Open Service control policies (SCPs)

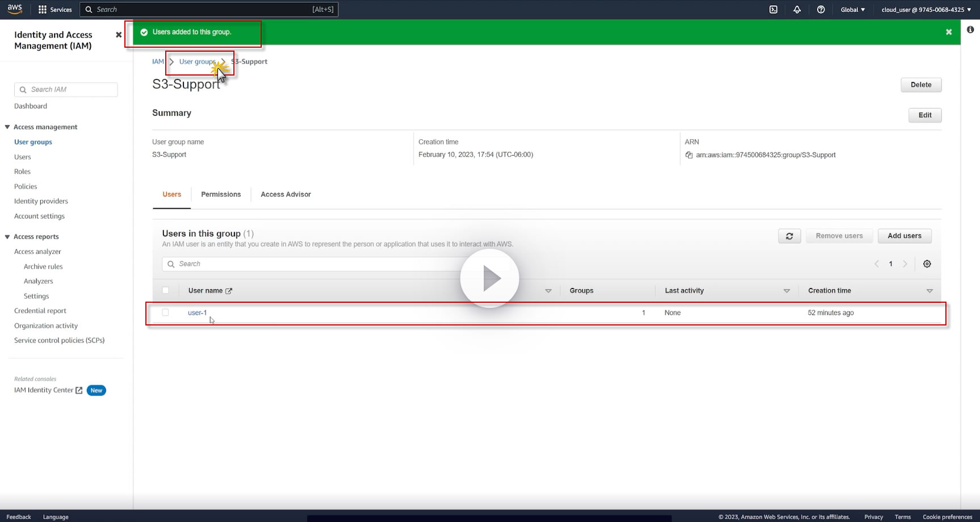click(60, 340)
